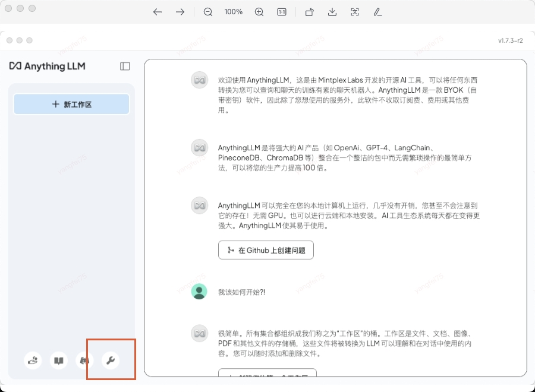
Task: Open the support hand icon in sidebar footer
Action: point(33,361)
